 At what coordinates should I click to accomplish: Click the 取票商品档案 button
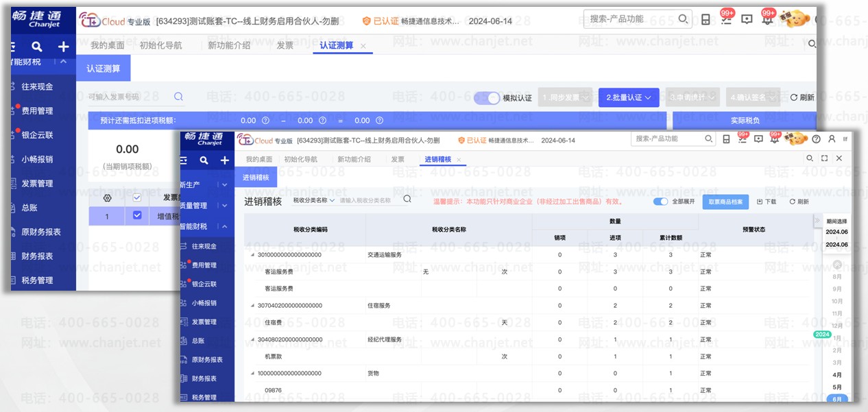pos(725,202)
